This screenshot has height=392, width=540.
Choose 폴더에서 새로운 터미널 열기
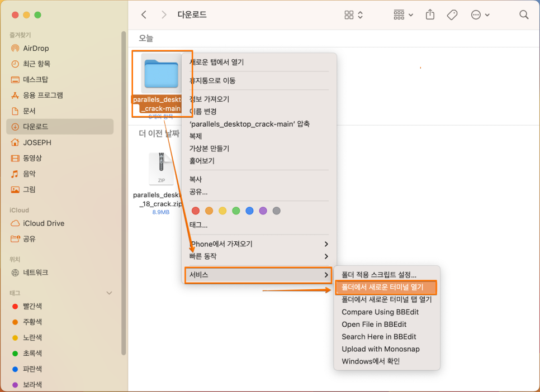point(387,287)
